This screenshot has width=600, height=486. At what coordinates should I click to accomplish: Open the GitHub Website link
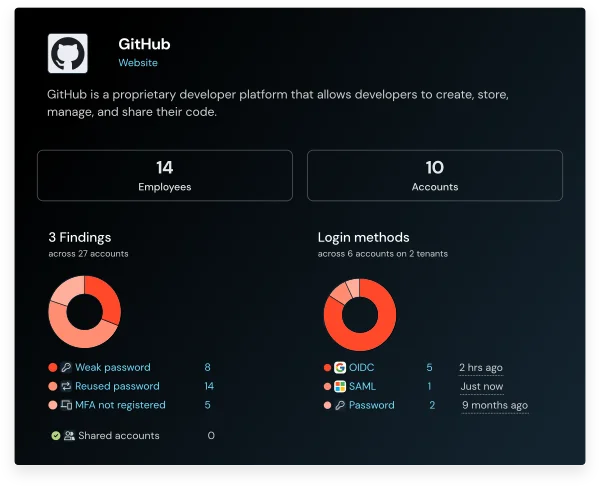point(138,63)
